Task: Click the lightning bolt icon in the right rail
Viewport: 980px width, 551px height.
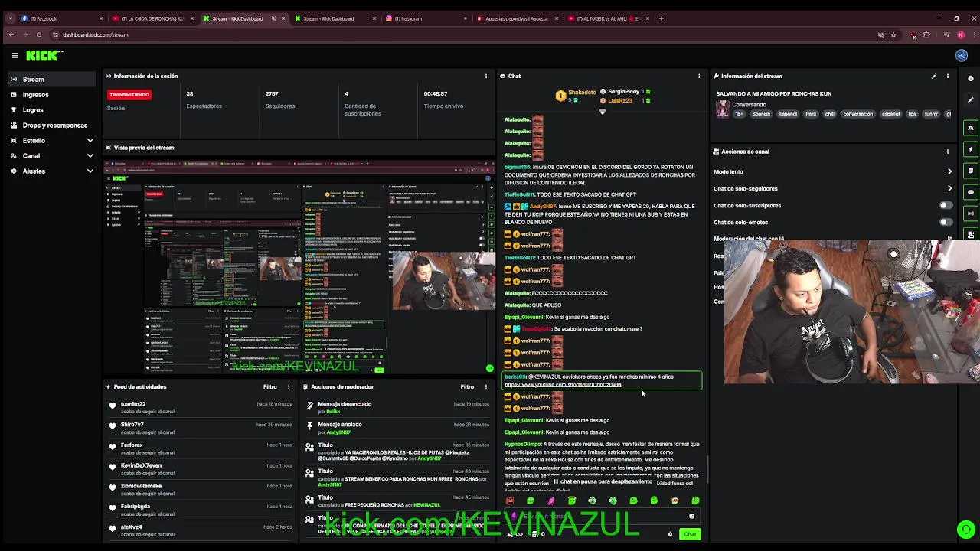Action: [x=971, y=149]
